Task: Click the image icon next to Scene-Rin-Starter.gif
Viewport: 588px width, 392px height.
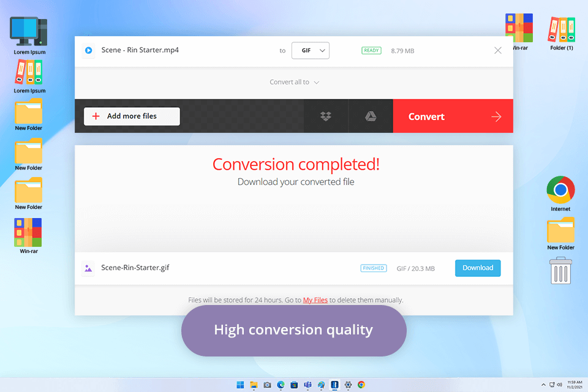Action: tap(88, 268)
